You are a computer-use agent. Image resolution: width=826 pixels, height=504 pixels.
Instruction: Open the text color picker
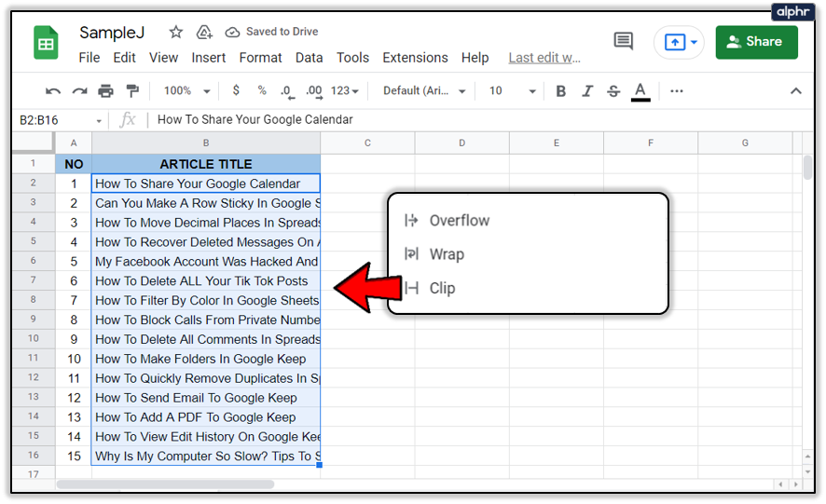click(x=640, y=91)
